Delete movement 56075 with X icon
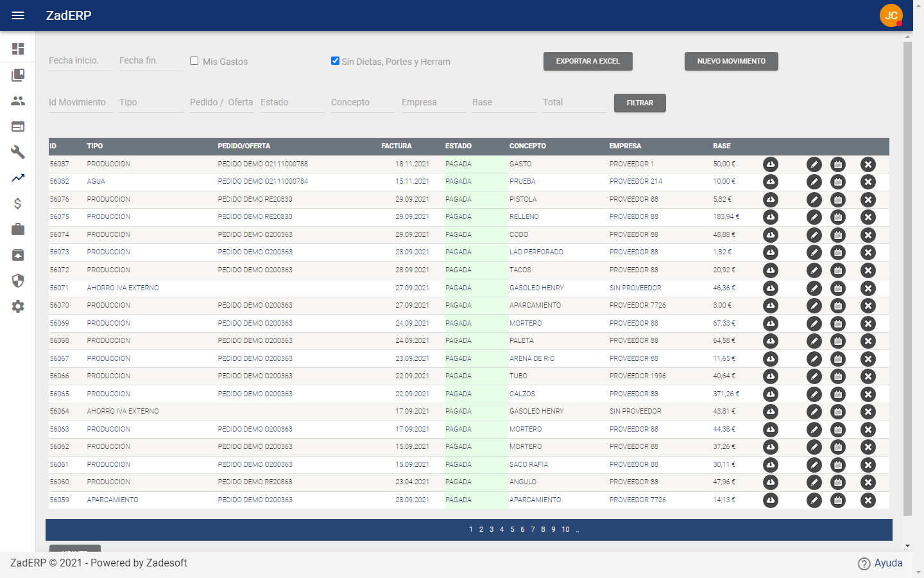Image resolution: width=924 pixels, height=578 pixels. tap(868, 217)
